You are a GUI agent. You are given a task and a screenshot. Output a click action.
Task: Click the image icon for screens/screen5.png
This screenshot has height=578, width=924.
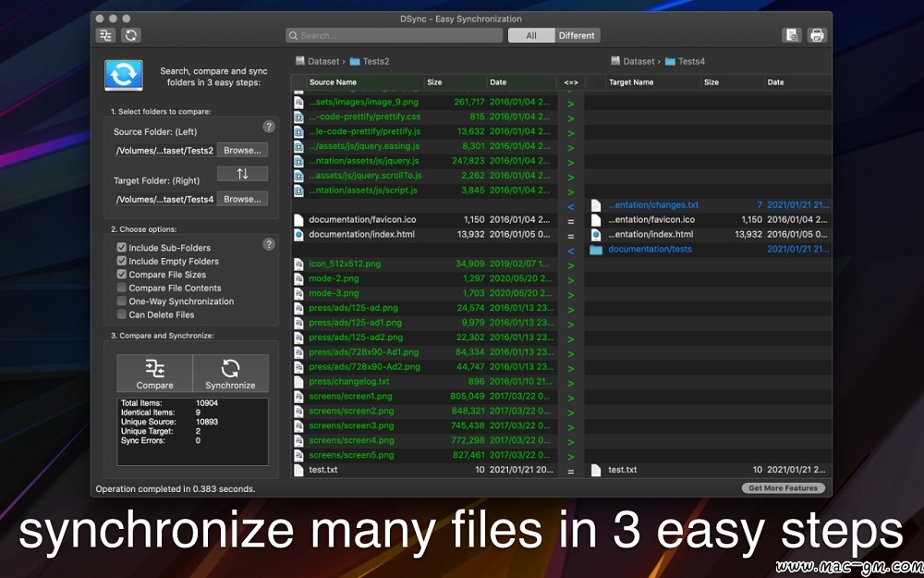(298, 455)
